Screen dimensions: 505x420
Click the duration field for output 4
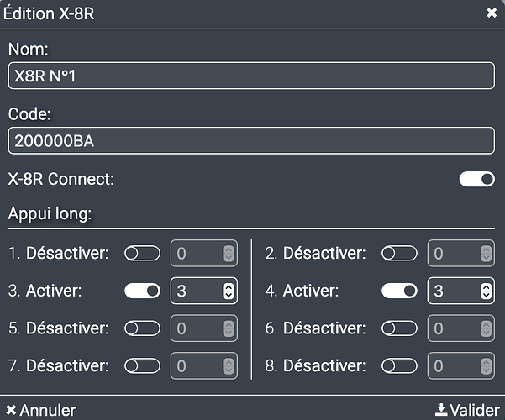point(452,291)
